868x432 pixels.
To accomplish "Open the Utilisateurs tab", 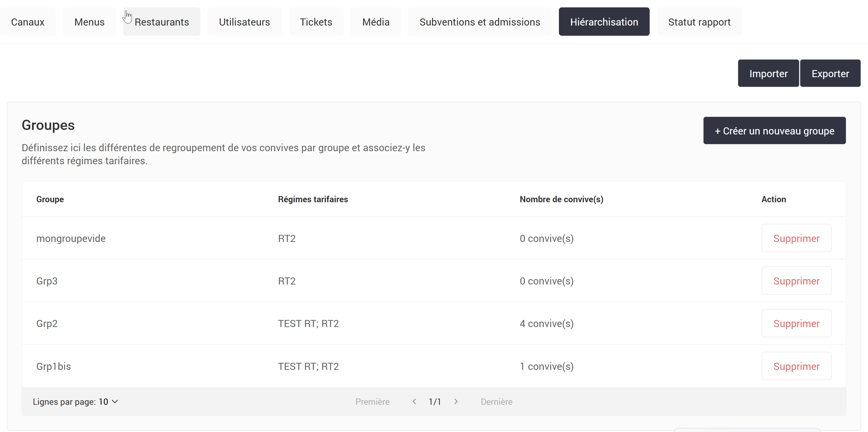I will point(244,22).
